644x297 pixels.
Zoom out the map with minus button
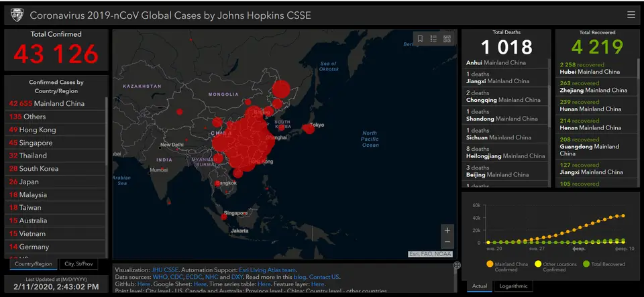click(447, 242)
